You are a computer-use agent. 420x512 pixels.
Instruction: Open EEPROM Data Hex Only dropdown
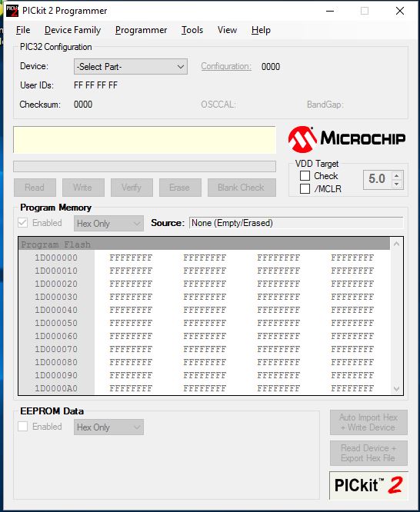[108, 427]
